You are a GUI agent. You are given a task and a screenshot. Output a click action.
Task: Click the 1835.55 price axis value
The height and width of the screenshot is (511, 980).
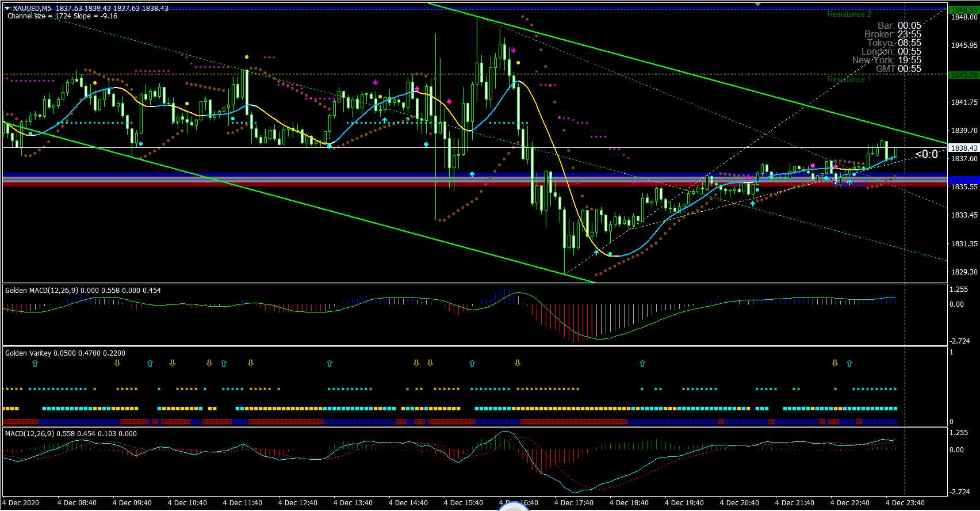point(964,187)
